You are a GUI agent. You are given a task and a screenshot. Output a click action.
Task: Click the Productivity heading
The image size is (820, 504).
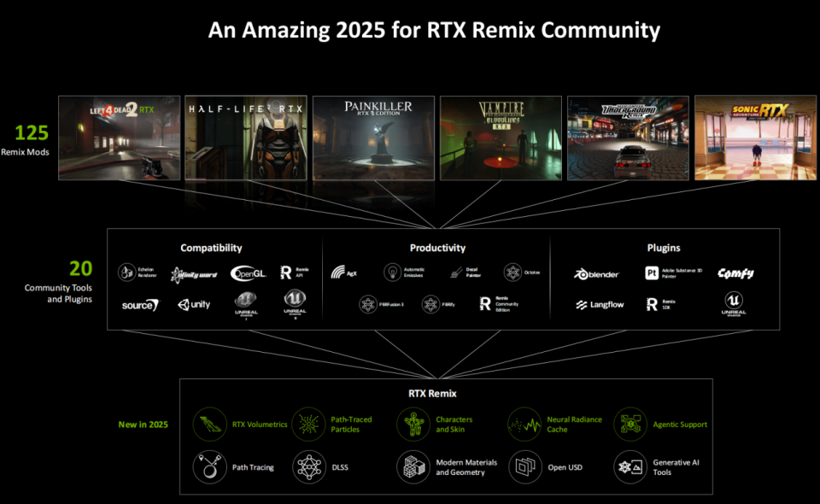pos(437,248)
